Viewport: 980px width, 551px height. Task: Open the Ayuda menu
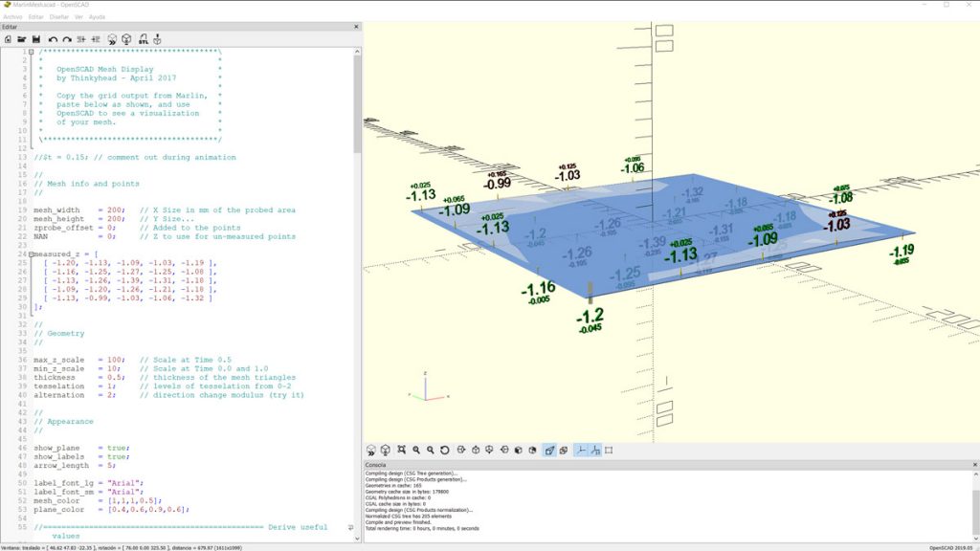97,17
